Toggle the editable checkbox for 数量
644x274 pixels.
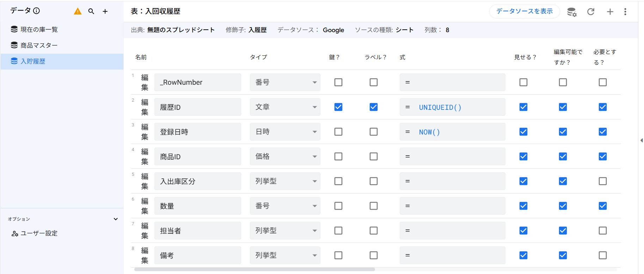pos(563,206)
